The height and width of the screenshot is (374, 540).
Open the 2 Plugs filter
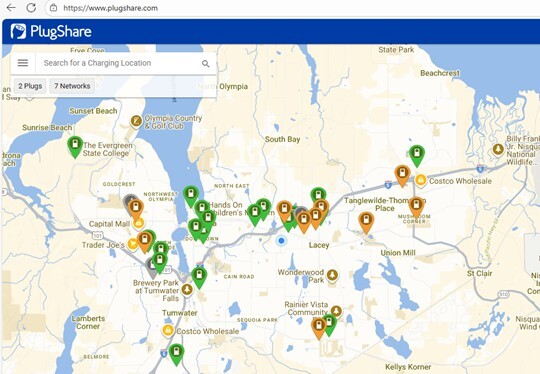(30, 86)
